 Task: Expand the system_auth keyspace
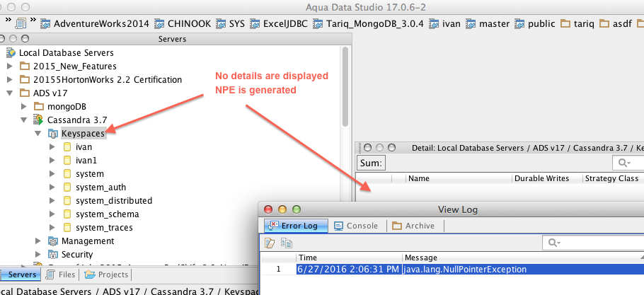pyautogui.click(x=52, y=187)
